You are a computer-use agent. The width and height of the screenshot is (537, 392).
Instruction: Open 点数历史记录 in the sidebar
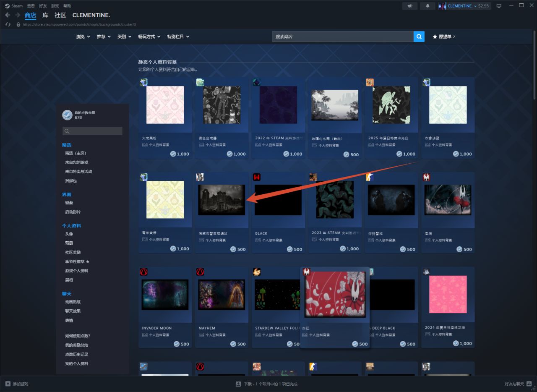pyautogui.click(x=77, y=354)
